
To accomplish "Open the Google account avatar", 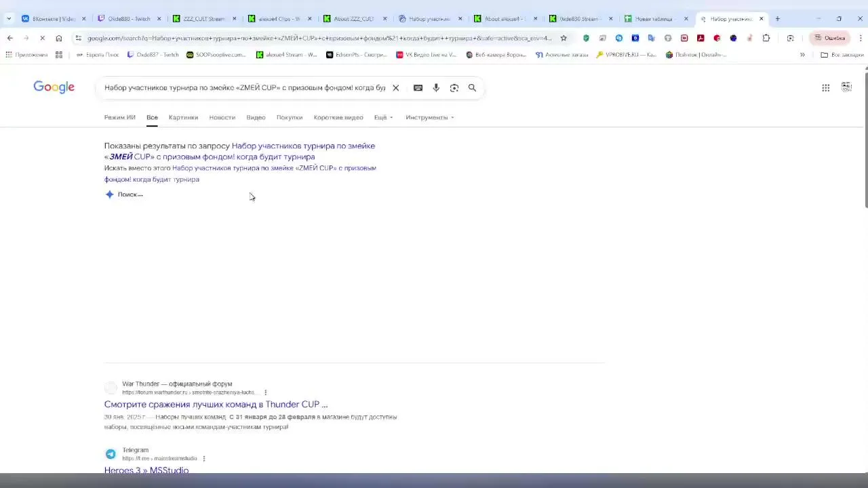I will coord(846,87).
